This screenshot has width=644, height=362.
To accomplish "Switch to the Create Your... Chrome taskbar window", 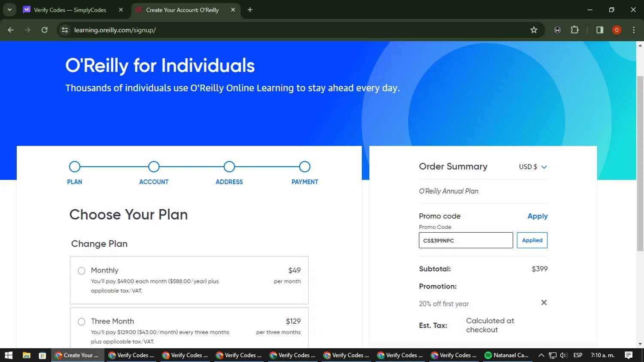I will (x=77, y=355).
